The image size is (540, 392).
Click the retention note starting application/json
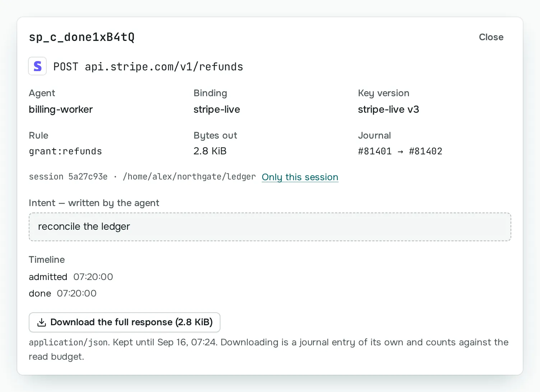(x=269, y=349)
